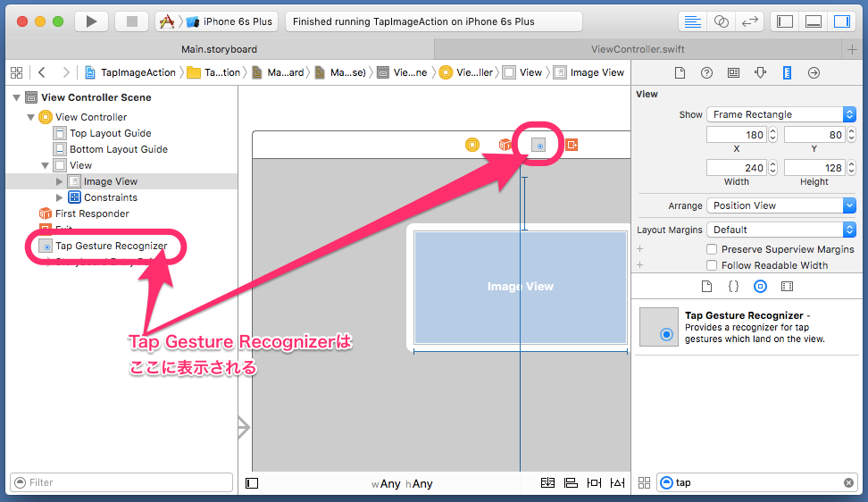Toggle the debug area pane
The width and height of the screenshot is (868, 502).
coord(814,21)
